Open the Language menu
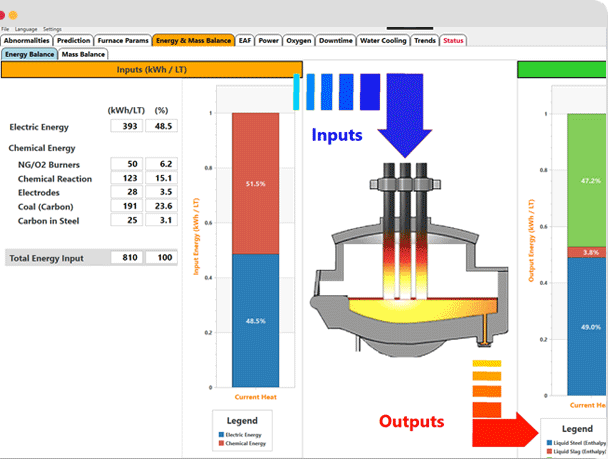Image resolution: width=608 pixels, height=459 pixels. (26, 29)
